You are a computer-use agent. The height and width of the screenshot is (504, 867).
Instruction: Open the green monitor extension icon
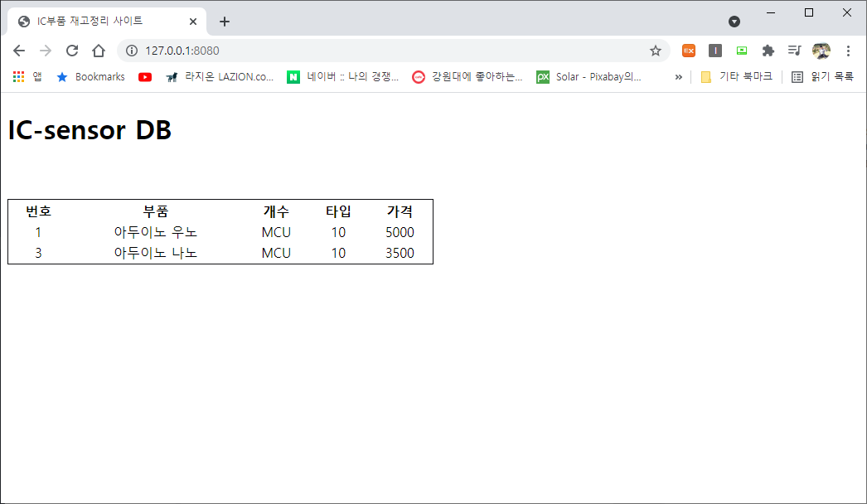742,51
